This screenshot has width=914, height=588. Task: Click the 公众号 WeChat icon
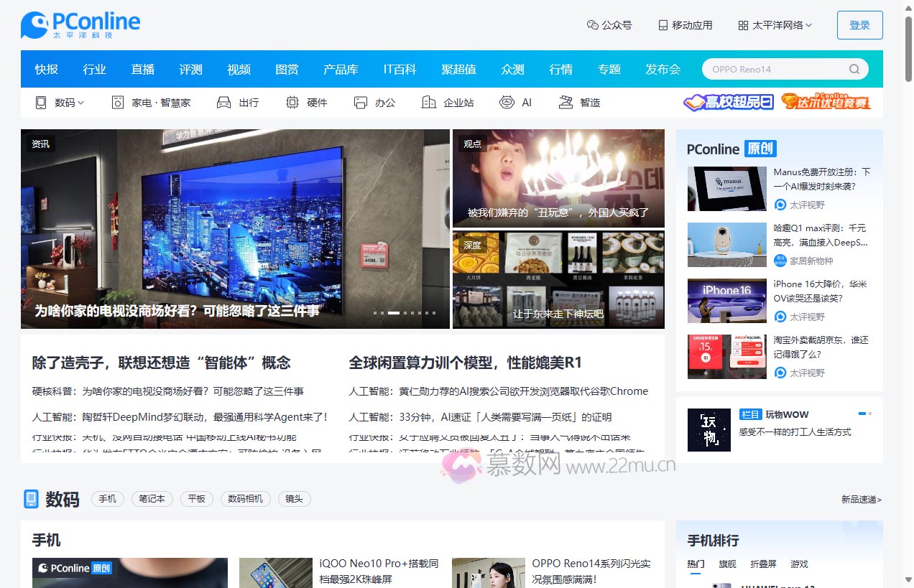[593, 25]
